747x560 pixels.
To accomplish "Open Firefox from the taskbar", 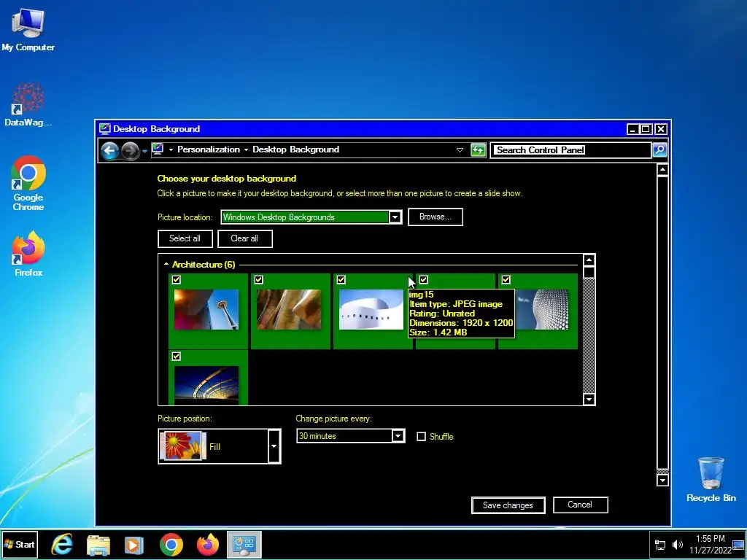I will click(x=208, y=545).
